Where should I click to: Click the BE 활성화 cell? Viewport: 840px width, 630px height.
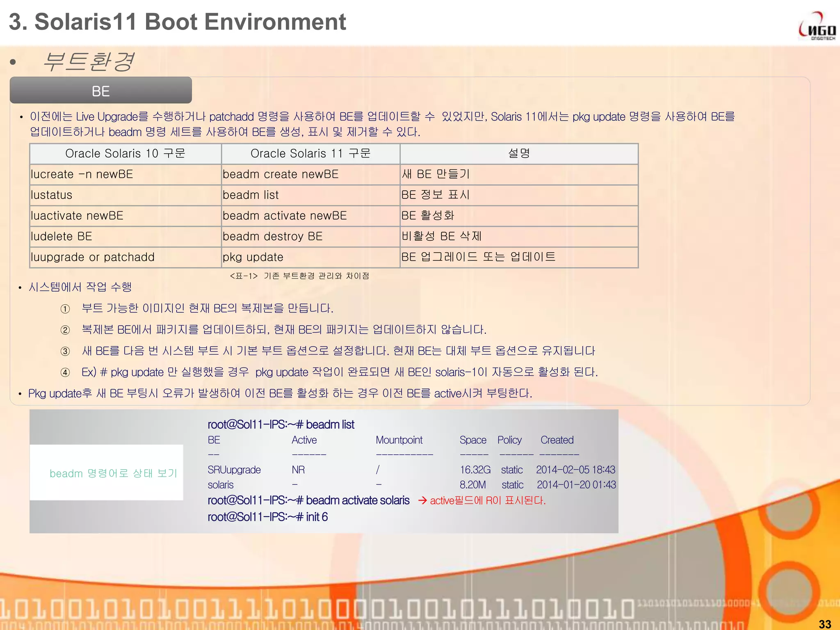519,216
